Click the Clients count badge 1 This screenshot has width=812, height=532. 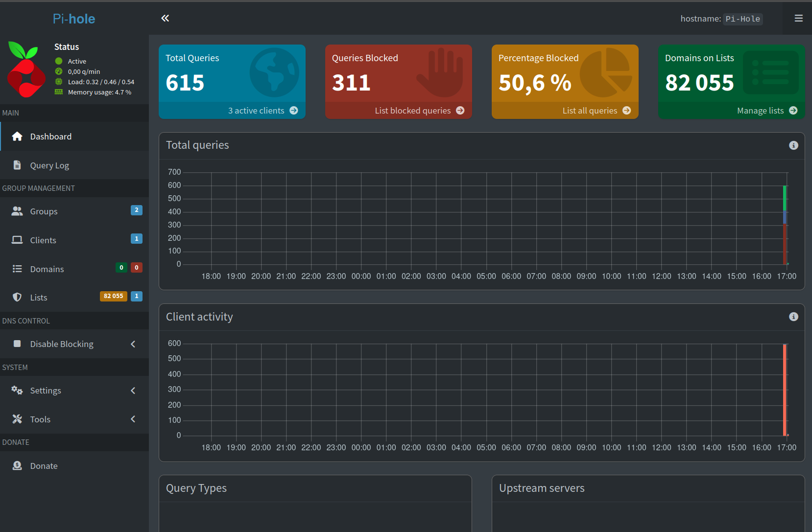click(137, 239)
